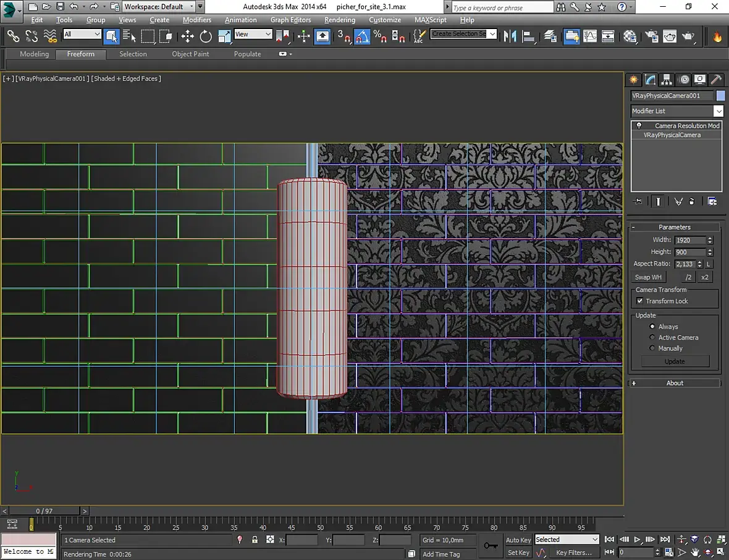This screenshot has height=560, width=729.
Task: Open the Rendering menu
Action: coord(340,20)
